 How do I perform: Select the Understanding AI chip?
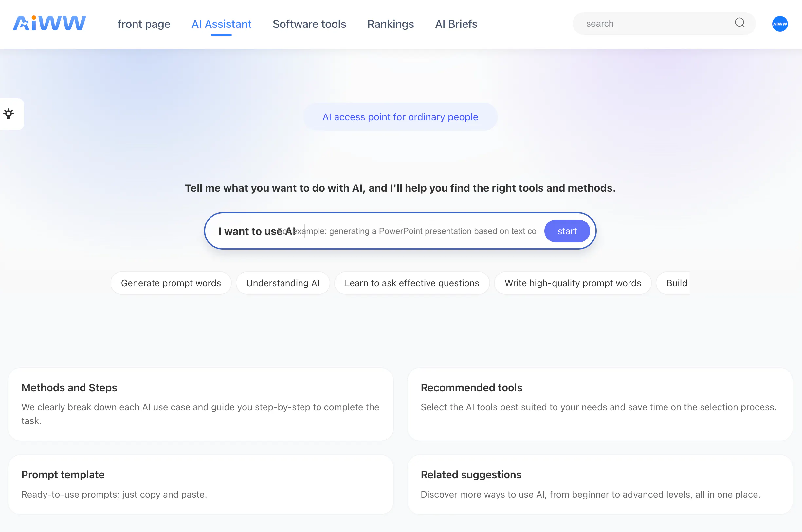point(283,283)
